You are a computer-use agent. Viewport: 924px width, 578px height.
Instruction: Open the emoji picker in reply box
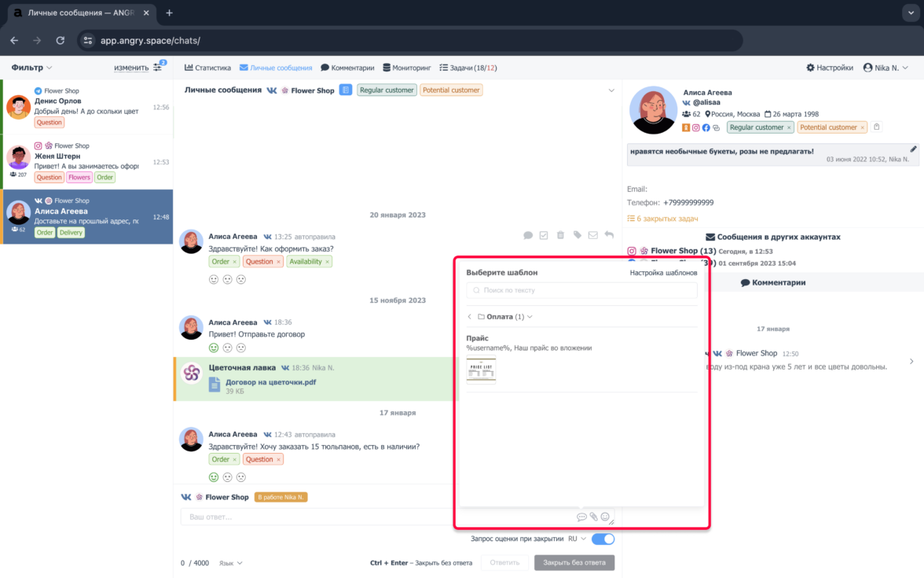605,517
